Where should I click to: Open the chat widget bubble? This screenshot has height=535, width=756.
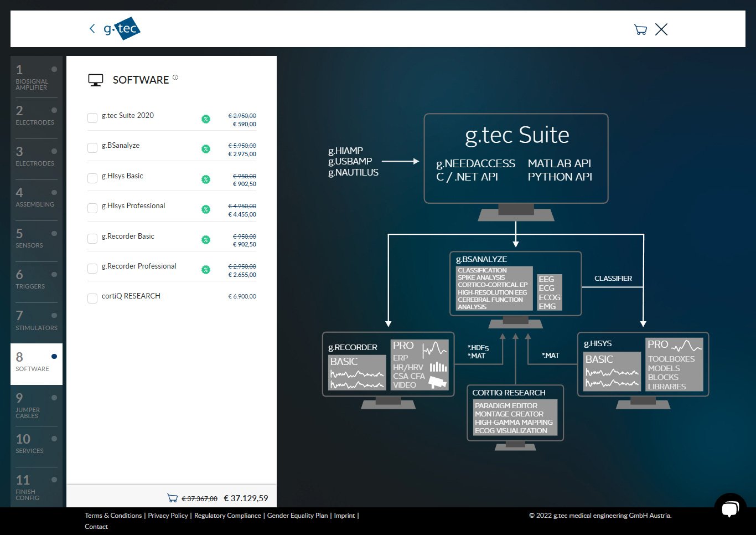click(730, 508)
